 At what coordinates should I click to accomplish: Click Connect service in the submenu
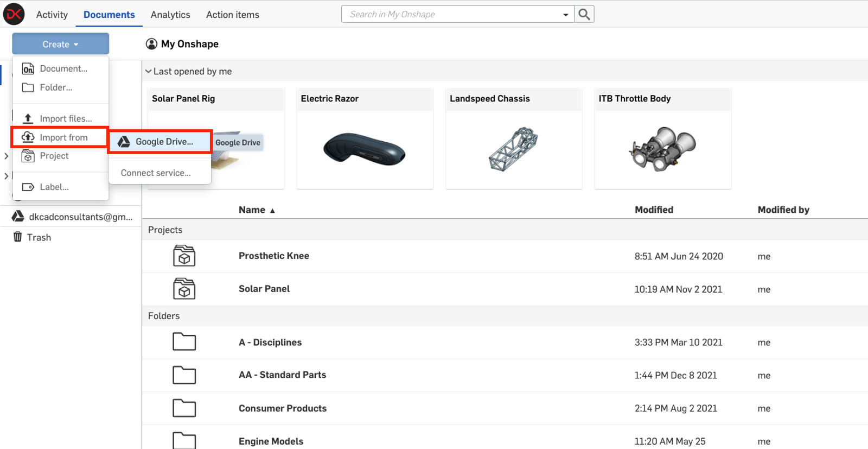(155, 173)
